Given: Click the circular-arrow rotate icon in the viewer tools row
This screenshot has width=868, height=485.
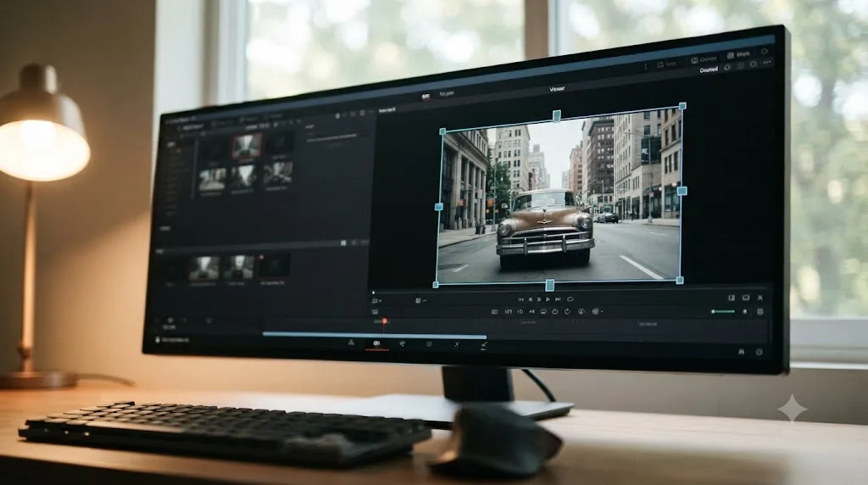Looking at the screenshot, I should (x=567, y=312).
